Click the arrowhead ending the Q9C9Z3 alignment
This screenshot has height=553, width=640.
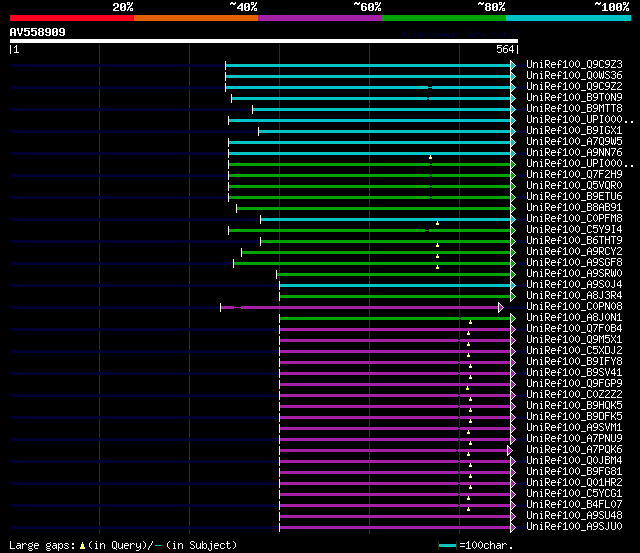coord(513,65)
